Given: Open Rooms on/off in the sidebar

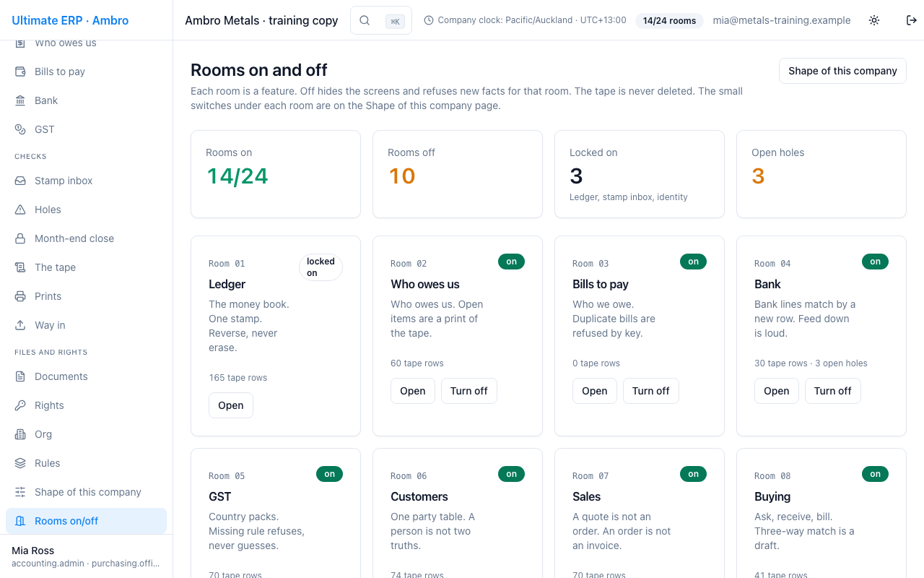Looking at the screenshot, I should click(x=86, y=521).
